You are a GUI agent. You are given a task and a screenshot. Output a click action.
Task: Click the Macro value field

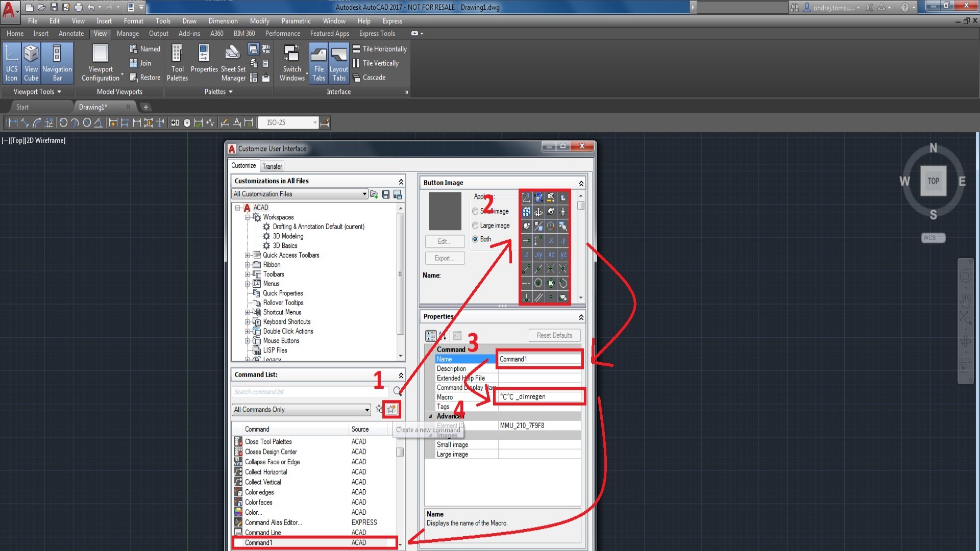point(539,397)
